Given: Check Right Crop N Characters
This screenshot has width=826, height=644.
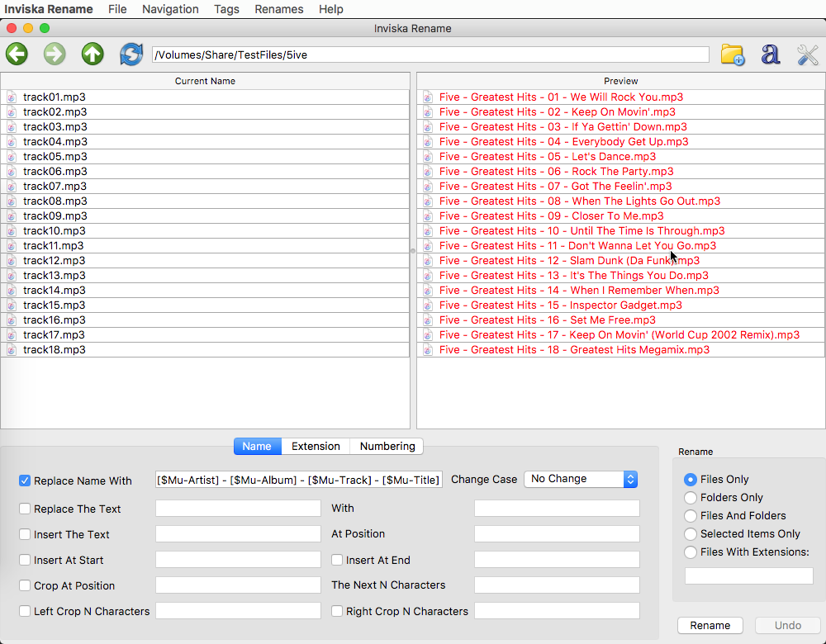Looking at the screenshot, I should tap(337, 611).
